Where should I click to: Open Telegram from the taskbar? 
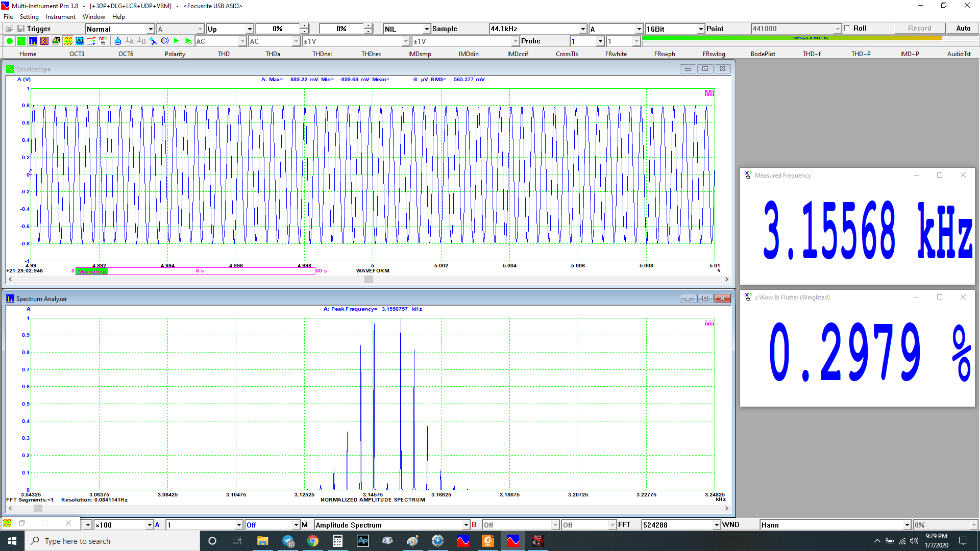pyautogui.click(x=288, y=541)
